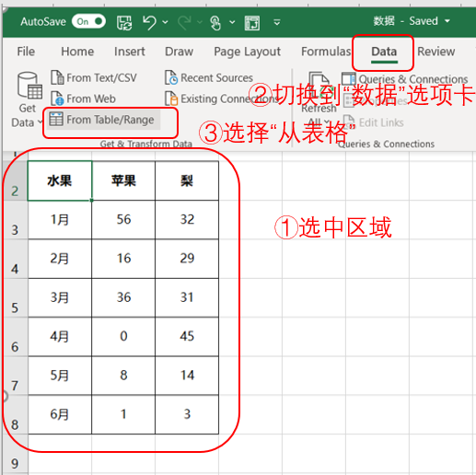476x475 pixels.
Task: Select the cell containing 16
Action: point(123,259)
